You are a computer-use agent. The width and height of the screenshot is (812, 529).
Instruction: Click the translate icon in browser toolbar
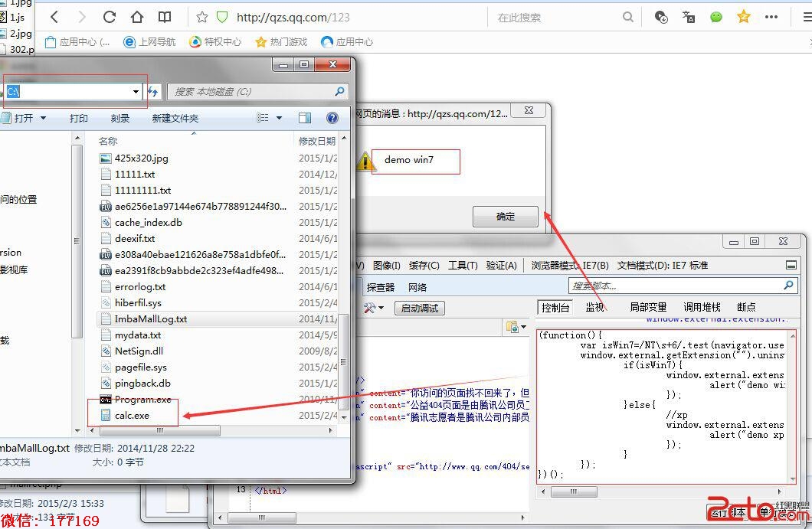click(689, 17)
